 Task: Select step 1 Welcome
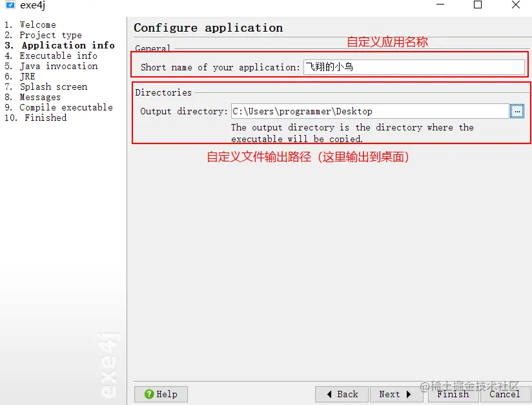pos(30,25)
